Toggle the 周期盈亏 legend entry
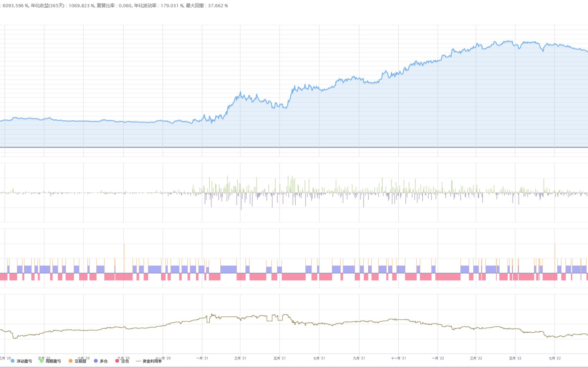 [50, 361]
